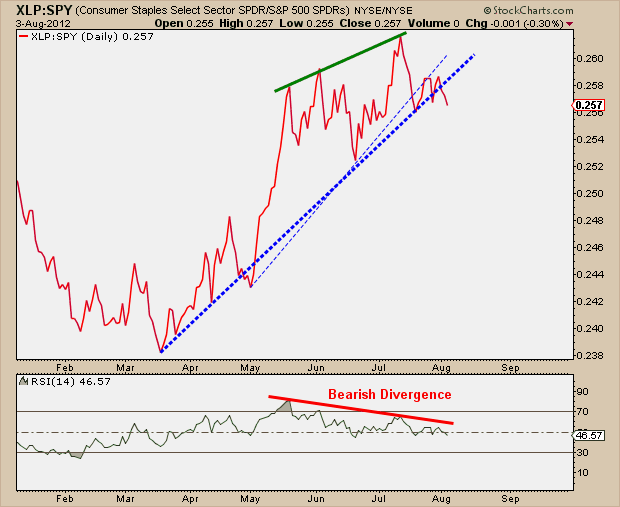Click Apr on the price chart axis
The image size is (620, 507).
tap(190, 368)
